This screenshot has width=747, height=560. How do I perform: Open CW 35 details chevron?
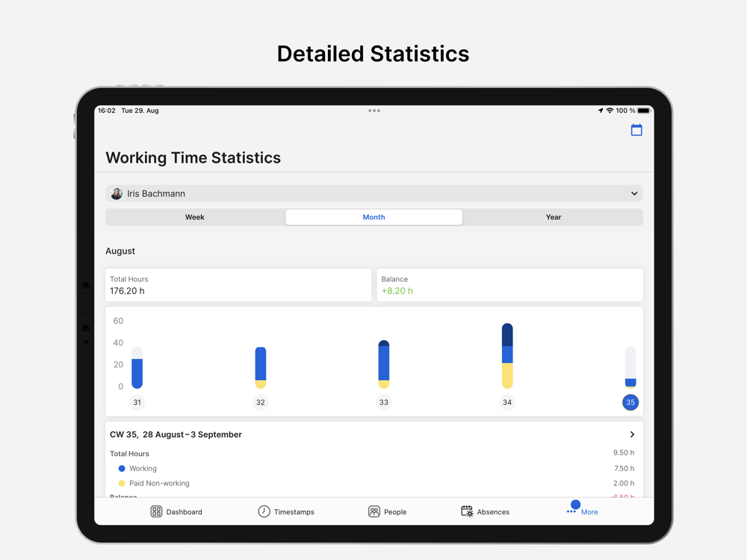[632, 435]
